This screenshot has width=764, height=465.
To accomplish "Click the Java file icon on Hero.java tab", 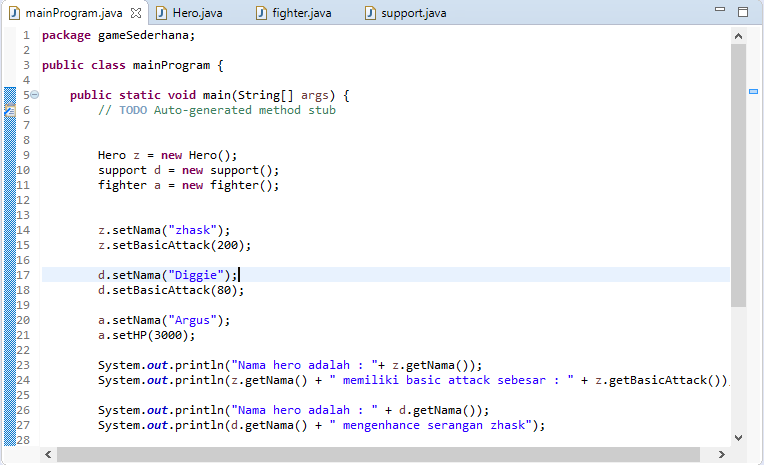I will 161,13.
